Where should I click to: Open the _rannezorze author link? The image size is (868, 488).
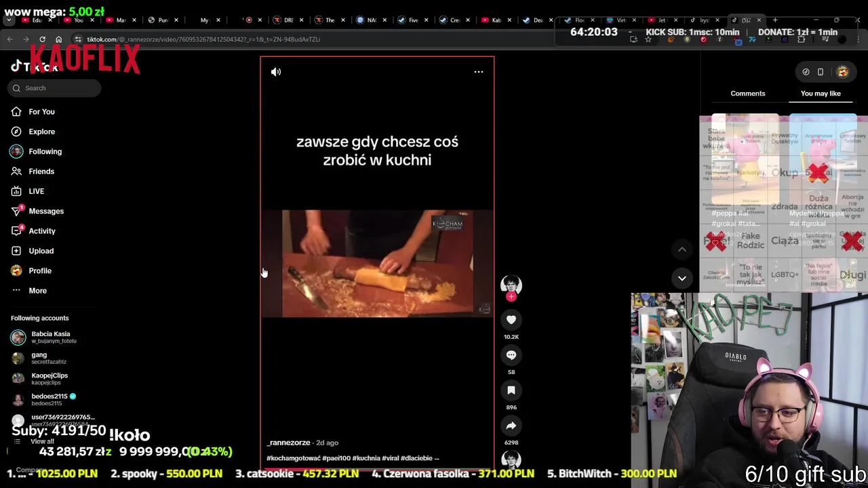[289, 443]
